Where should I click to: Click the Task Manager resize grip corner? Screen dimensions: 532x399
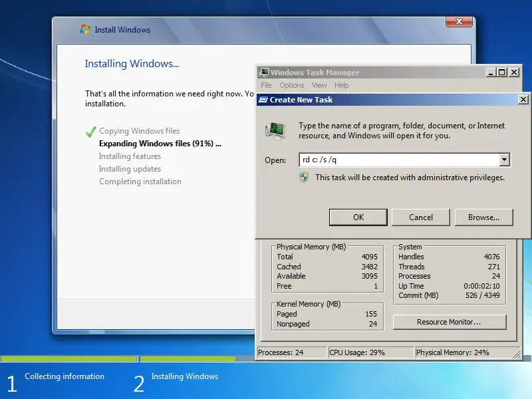click(517, 354)
